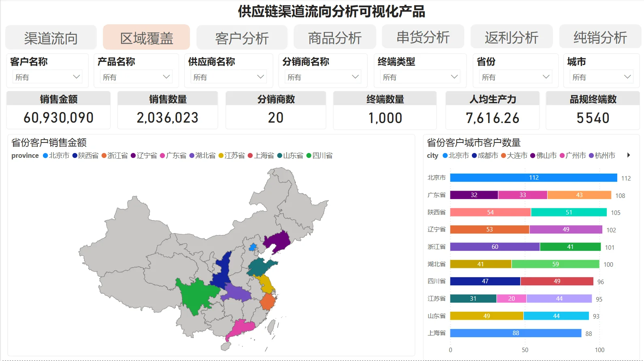644x361 pixels.
Task: Select 山东省 in the province legend
Action: coord(290,155)
